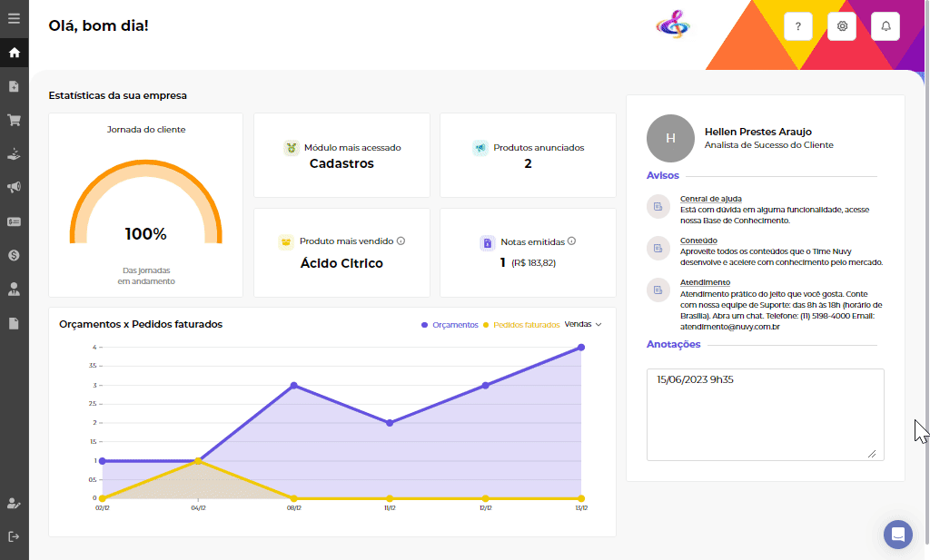Screen dimensions: 930x560
Task: Open the shopping cart sidebar icon
Action: [14, 120]
